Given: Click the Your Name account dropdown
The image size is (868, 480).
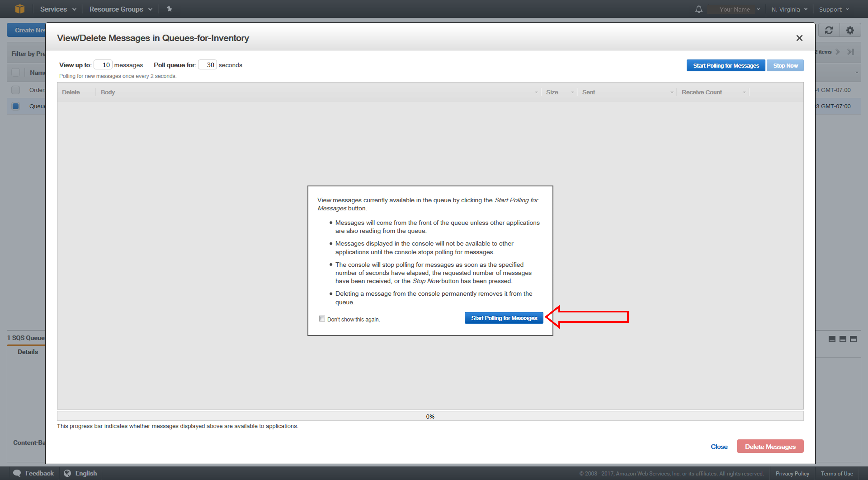Looking at the screenshot, I should pyautogui.click(x=737, y=8).
